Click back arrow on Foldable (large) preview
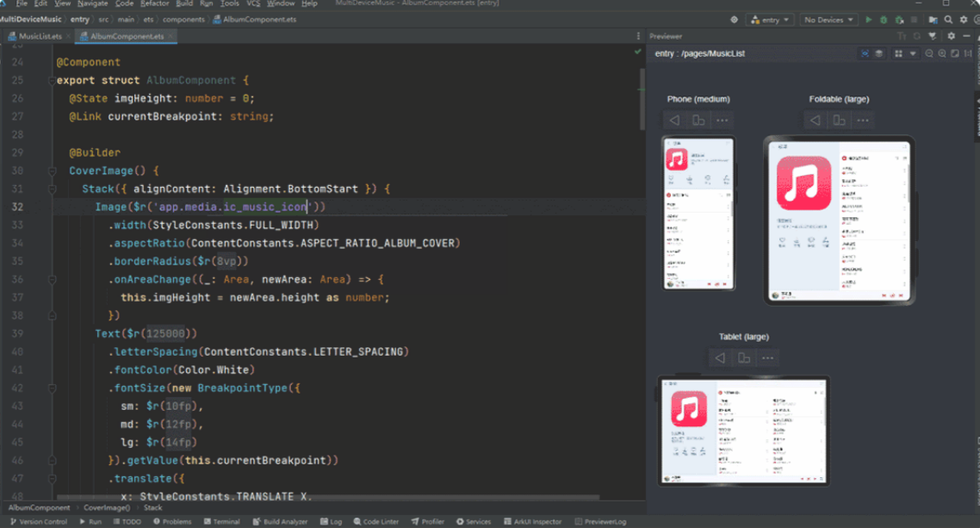The image size is (980, 528). click(815, 120)
